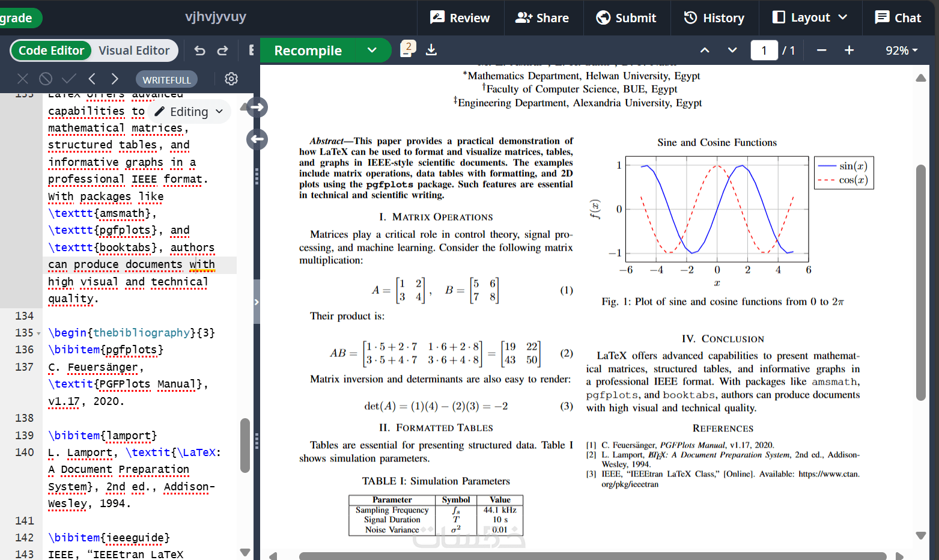Viewport: 939px width, 560px height.
Task: Click the Writefull ignore (circle-slash) icon
Action: [46, 79]
